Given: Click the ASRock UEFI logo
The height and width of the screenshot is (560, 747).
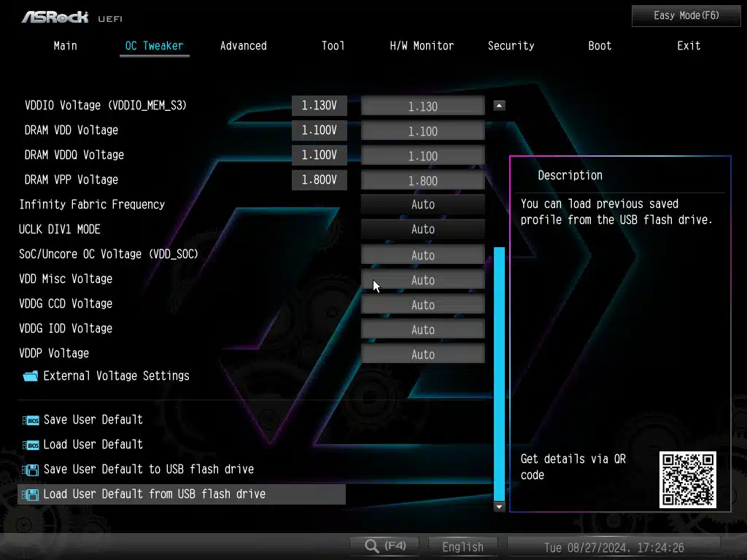Looking at the screenshot, I should pyautogui.click(x=67, y=16).
